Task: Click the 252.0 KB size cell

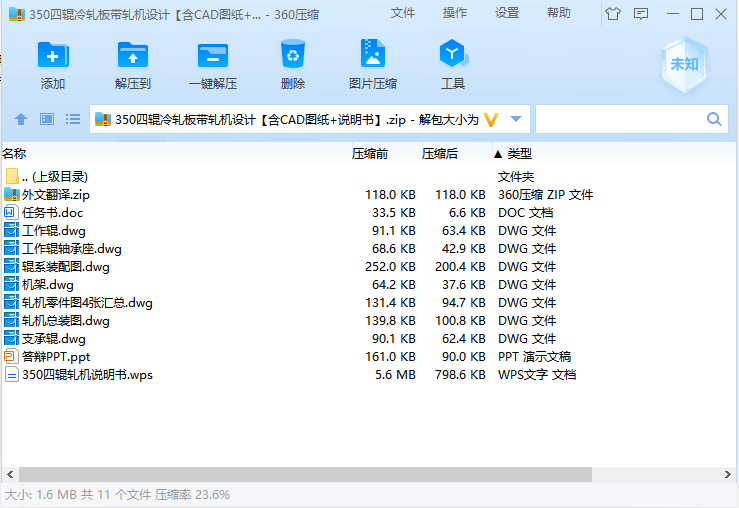Action: point(390,266)
